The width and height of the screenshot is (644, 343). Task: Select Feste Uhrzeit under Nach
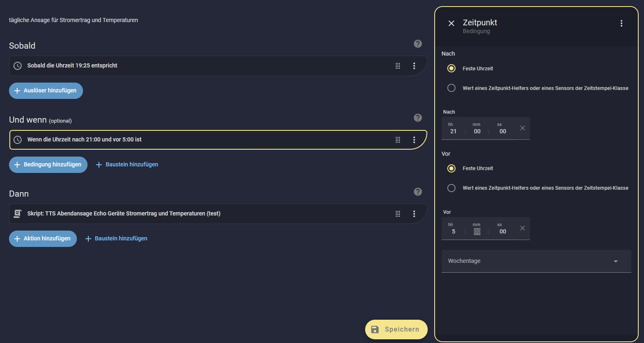tap(451, 68)
